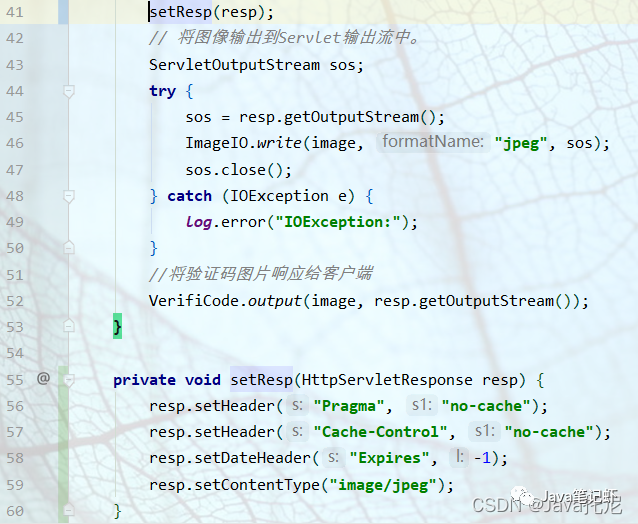Click line number 54 in the gutter
This screenshot has width=638, height=524.
coord(15,353)
